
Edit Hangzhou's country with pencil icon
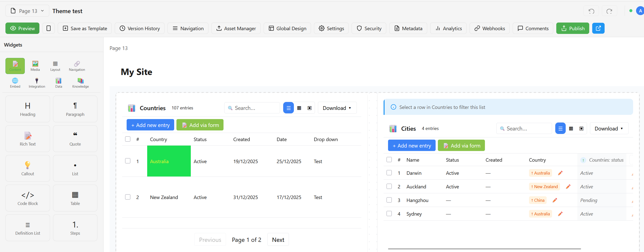point(555,200)
